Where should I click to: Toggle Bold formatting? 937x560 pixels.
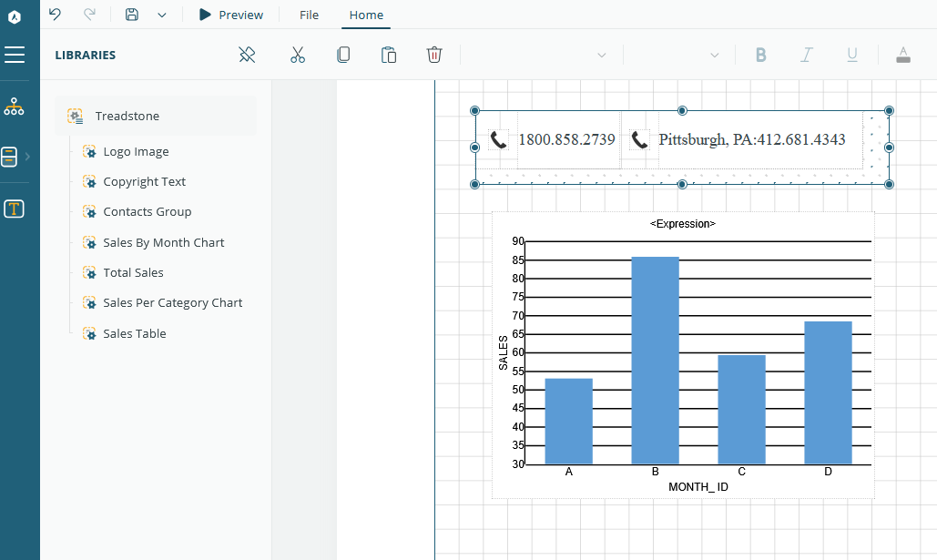(760, 55)
